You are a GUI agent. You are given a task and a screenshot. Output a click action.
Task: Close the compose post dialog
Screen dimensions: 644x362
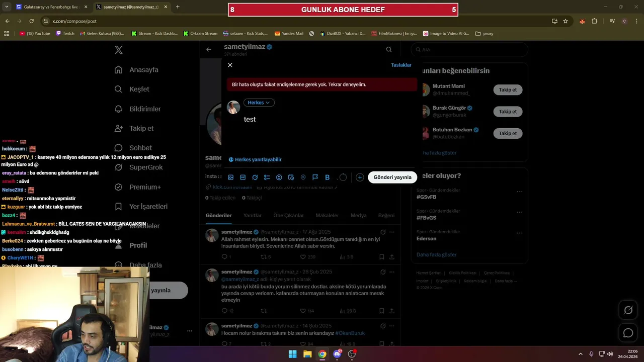(x=230, y=65)
